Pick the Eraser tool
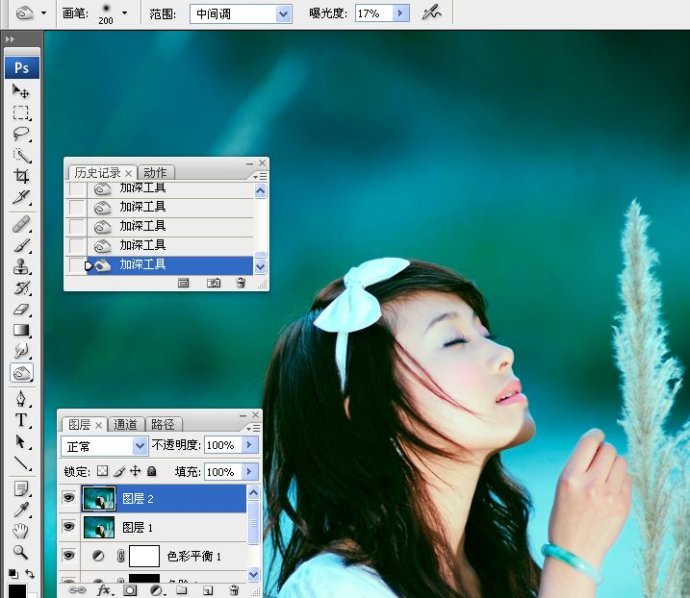The width and height of the screenshot is (690, 598). pyautogui.click(x=21, y=309)
